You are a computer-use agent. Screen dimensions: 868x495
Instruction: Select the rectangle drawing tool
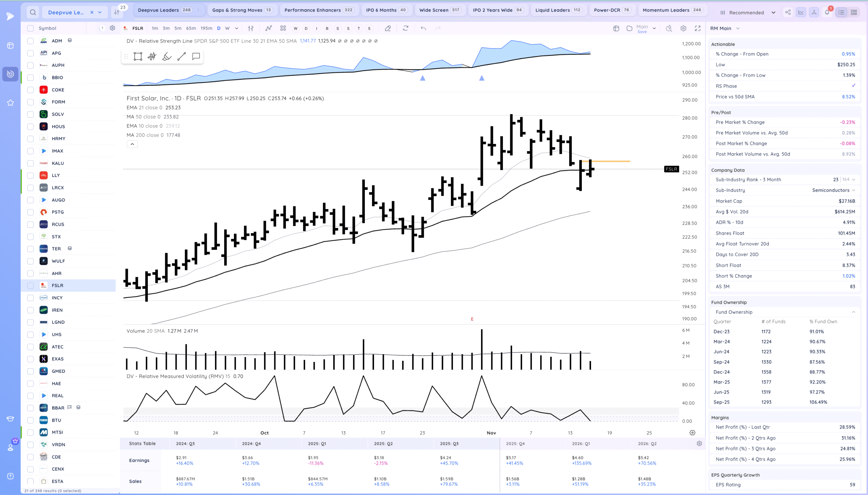click(x=138, y=57)
